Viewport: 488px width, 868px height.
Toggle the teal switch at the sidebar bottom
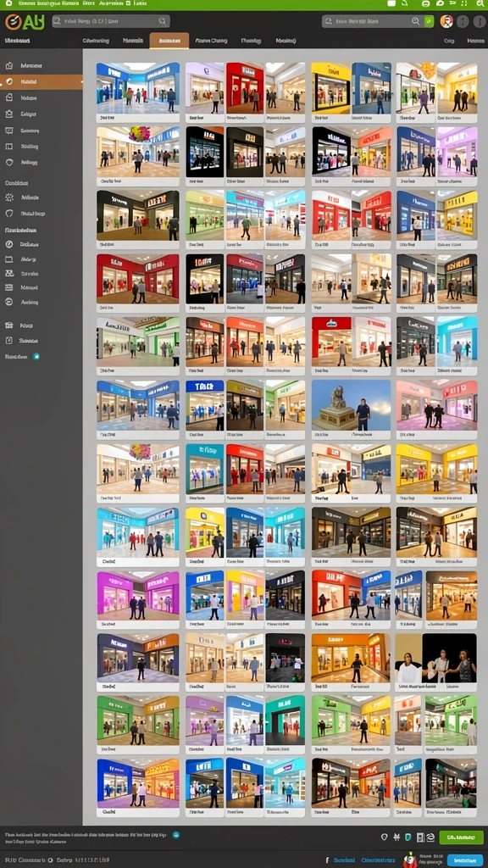point(36,357)
